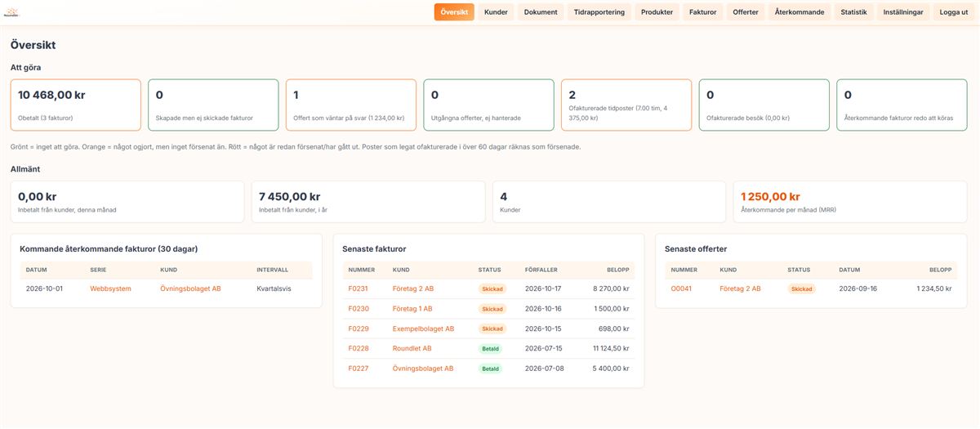This screenshot has height=429, width=980.
Task: Click due date 2026-10-16
Action: click(544, 309)
